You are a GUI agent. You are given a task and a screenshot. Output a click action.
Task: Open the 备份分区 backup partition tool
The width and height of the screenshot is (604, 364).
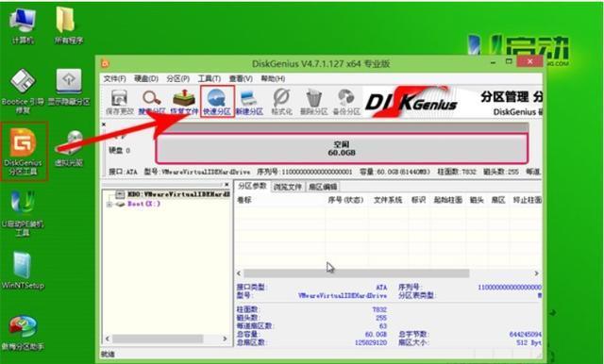346,102
